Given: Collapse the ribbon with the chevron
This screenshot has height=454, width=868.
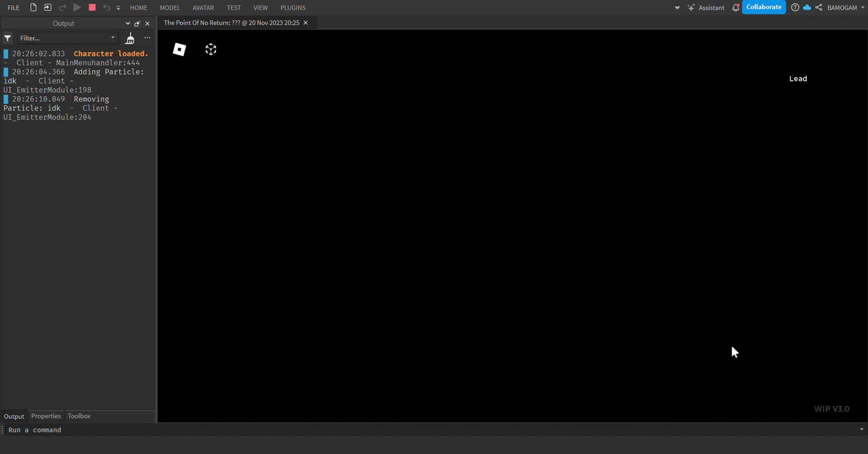Looking at the screenshot, I should pos(677,8).
